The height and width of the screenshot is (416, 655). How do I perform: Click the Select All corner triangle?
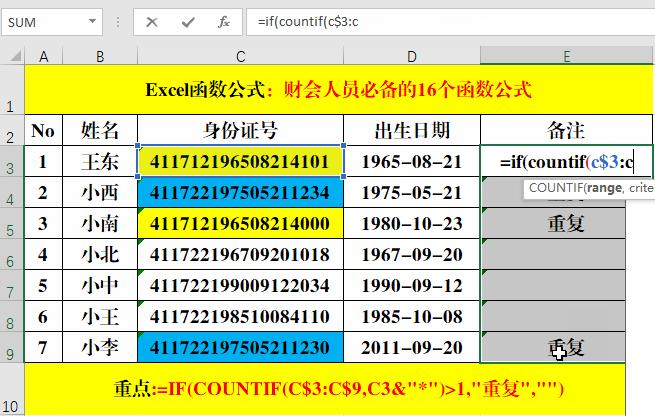(15, 56)
